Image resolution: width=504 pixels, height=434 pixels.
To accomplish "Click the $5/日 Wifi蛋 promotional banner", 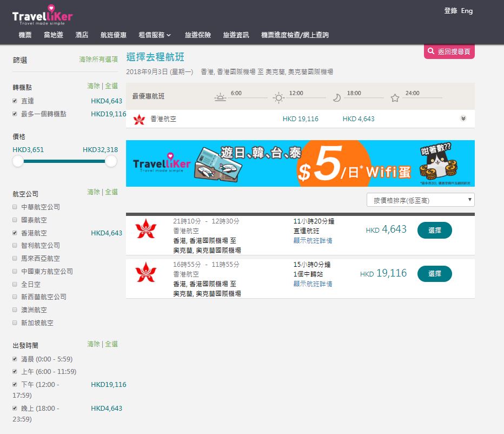I will pos(300,163).
